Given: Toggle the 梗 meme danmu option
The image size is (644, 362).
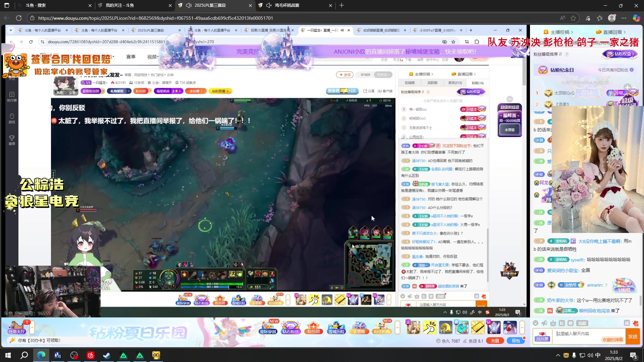Looking at the screenshot, I should click(x=571, y=323).
